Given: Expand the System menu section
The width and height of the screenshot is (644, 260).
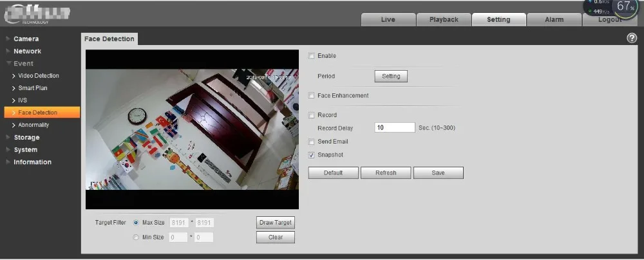Looking at the screenshot, I should 26,150.
